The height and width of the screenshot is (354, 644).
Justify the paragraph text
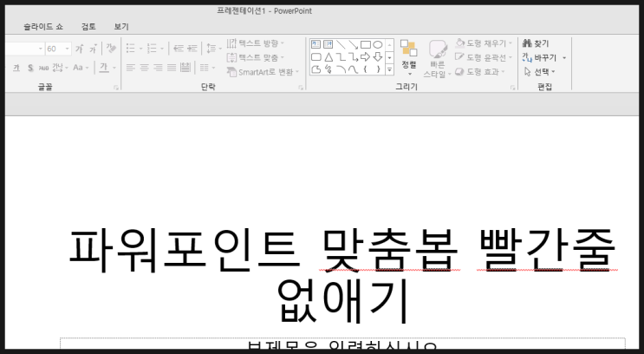(172, 68)
